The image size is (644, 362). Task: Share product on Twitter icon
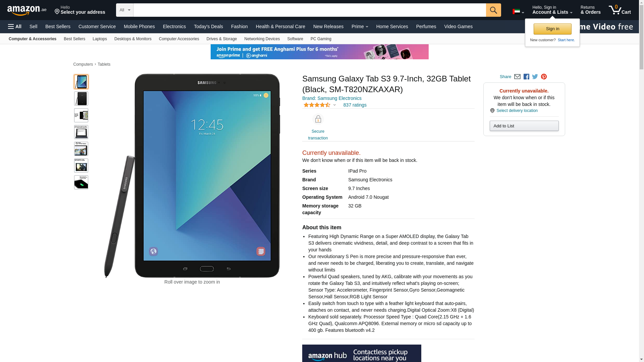pos(535,77)
